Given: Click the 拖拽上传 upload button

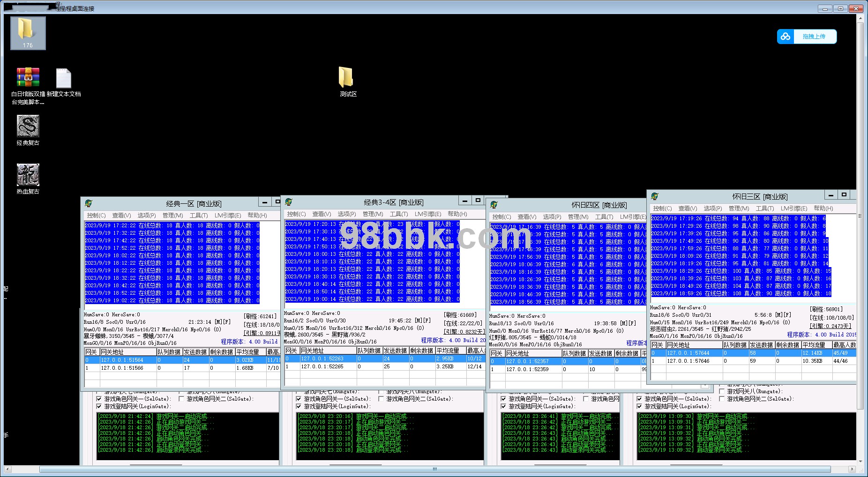Looking at the screenshot, I should pyautogui.click(x=814, y=37).
